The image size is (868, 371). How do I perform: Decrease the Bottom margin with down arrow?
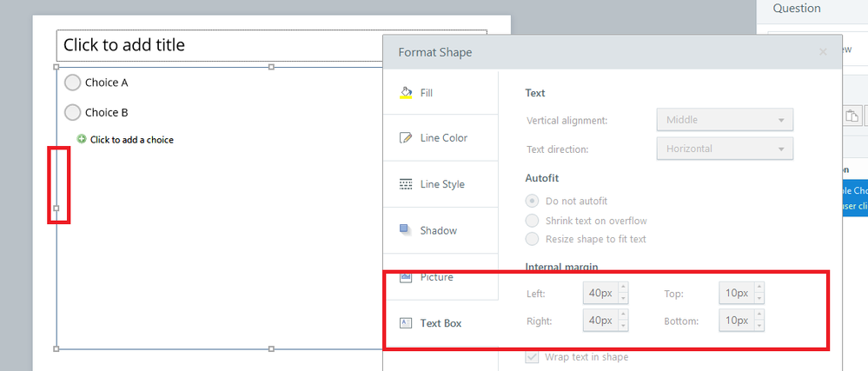[x=759, y=326]
